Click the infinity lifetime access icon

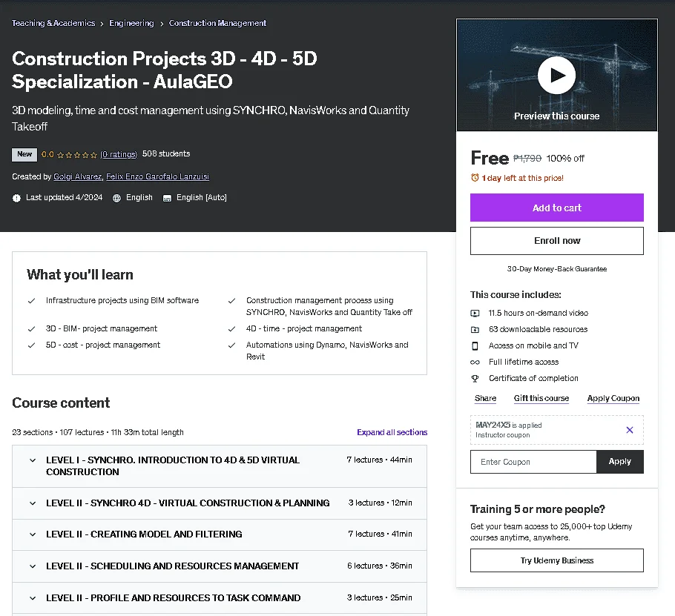tap(475, 362)
